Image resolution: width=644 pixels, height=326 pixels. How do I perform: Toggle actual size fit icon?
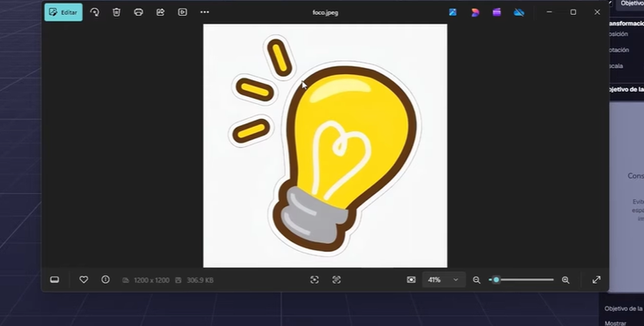411,279
